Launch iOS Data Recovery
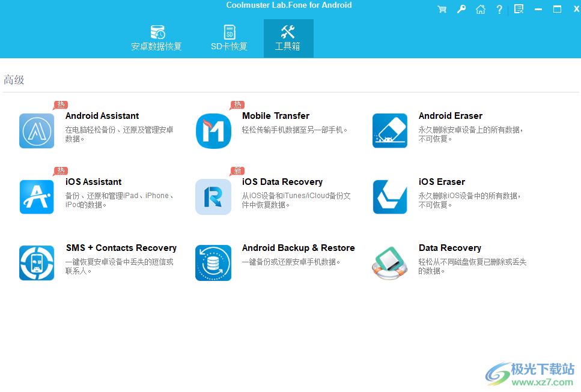The height and width of the screenshot is (392, 581). click(x=213, y=196)
